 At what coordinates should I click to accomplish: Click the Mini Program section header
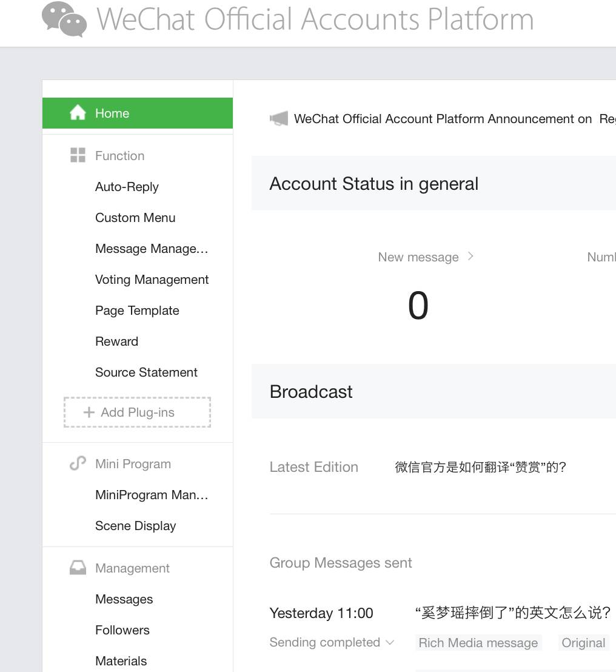(x=133, y=464)
